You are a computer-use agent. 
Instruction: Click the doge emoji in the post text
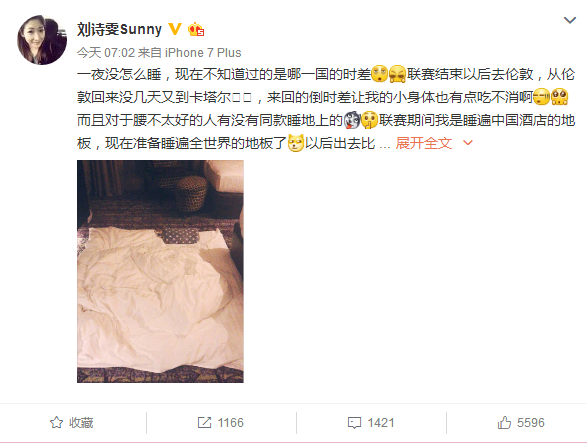pos(296,143)
